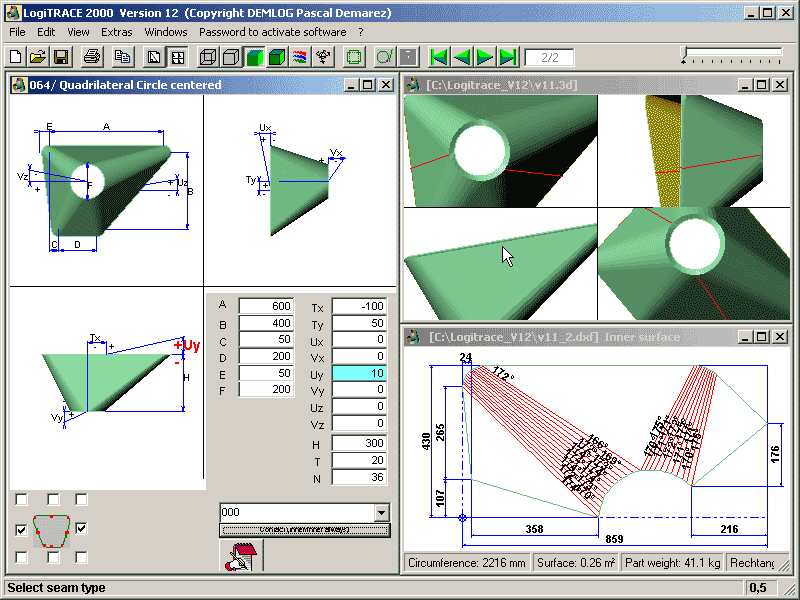Screen dimensions: 800x600
Task: Maximize the v11.3d 3D view window
Action: pos(762,85)
